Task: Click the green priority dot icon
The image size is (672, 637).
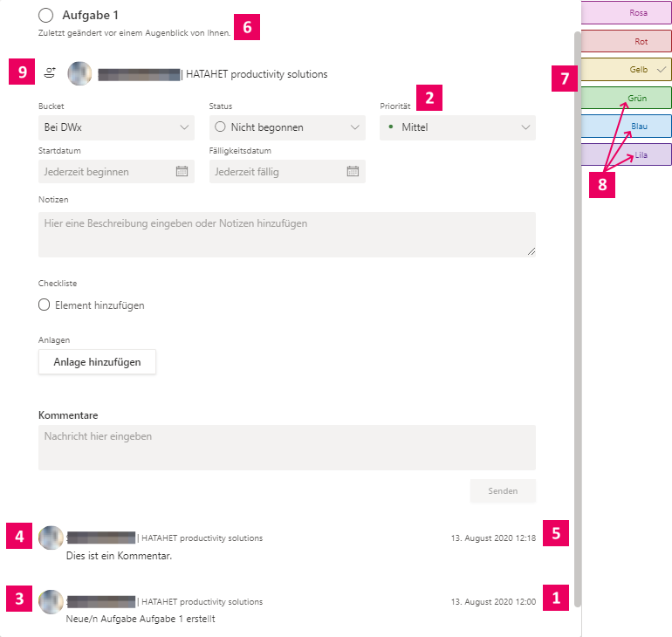Action: point(390,127)
